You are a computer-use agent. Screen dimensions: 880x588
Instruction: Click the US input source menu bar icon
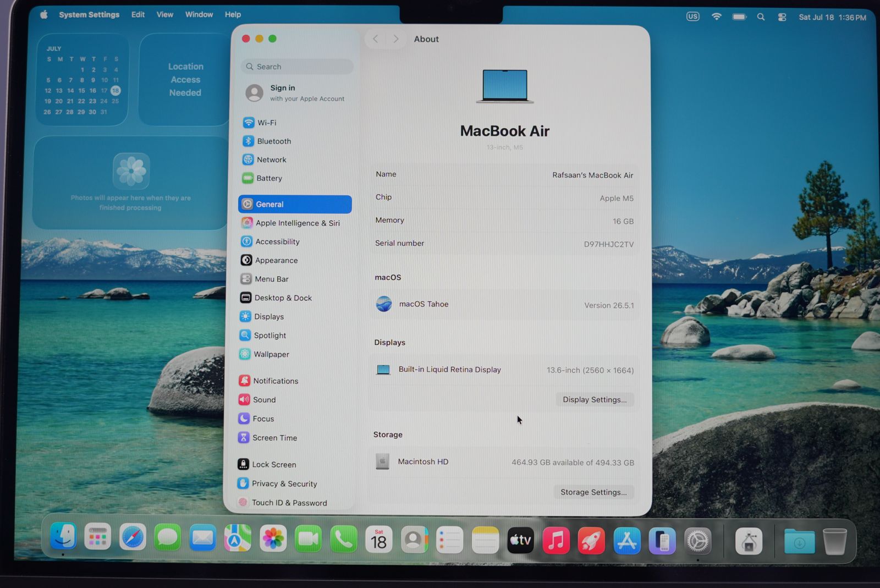point(693,17)
